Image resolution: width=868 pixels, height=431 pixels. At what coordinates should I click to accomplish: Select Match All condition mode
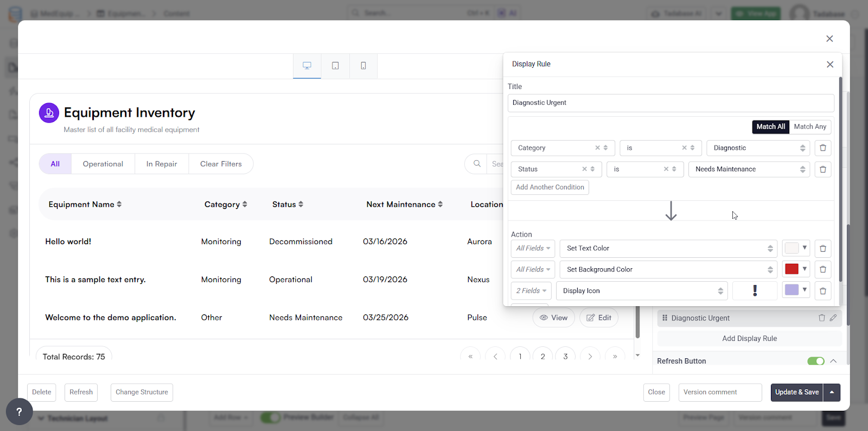coord(770,126)
